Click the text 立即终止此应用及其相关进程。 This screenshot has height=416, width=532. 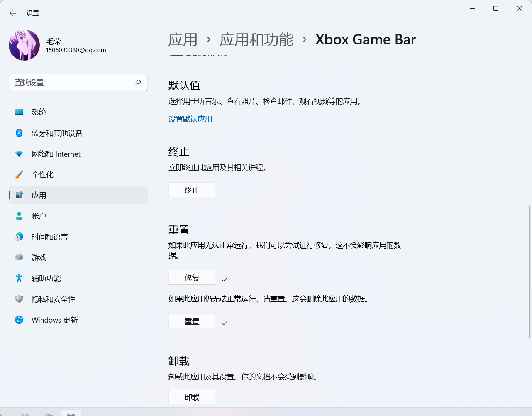219,167
